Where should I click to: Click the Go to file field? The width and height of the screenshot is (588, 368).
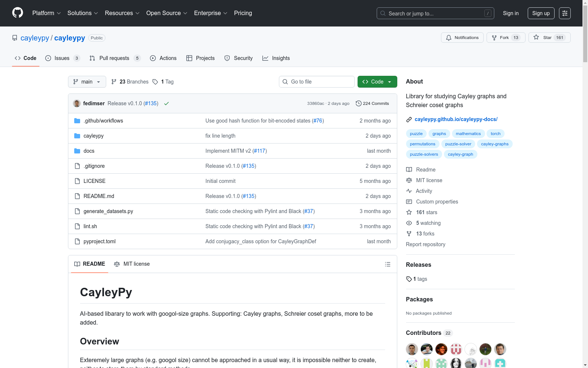tap(317, 82)
